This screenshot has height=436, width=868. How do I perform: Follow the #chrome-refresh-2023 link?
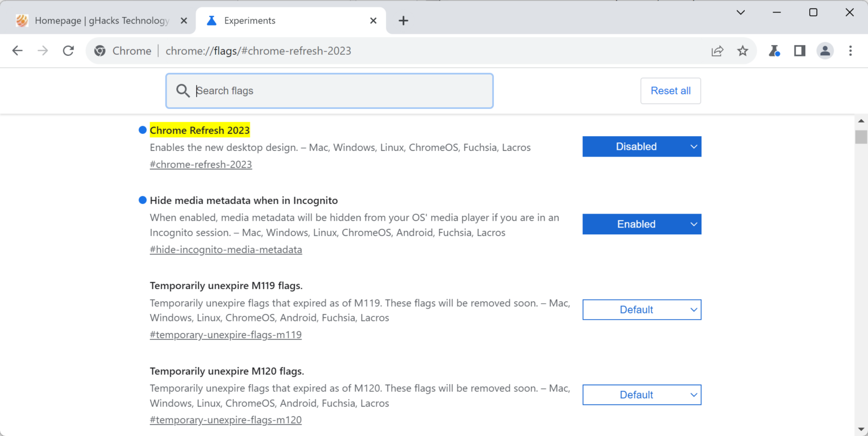point(201,164)
